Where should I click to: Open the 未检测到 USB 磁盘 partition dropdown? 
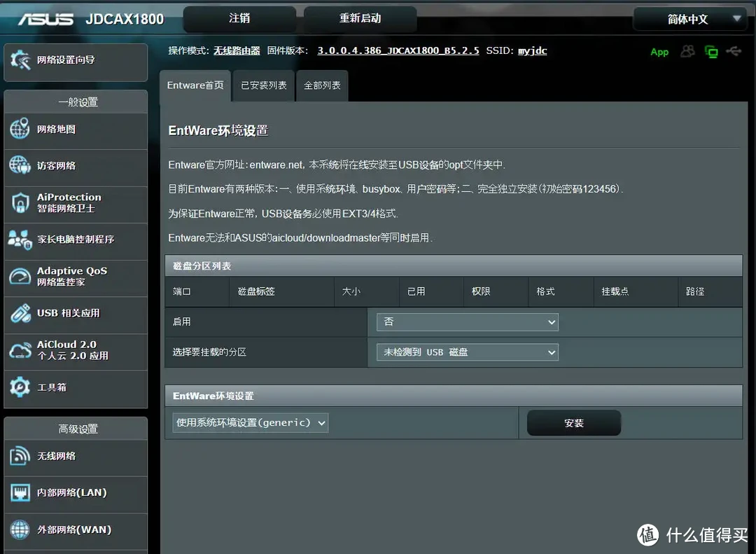tap(467, 352)
